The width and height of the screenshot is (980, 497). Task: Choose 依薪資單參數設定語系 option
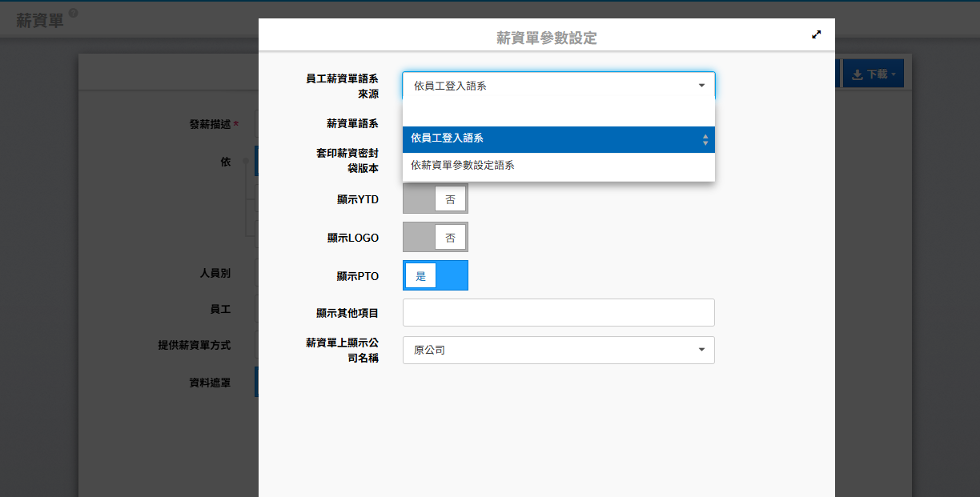[x=558, y=166]
